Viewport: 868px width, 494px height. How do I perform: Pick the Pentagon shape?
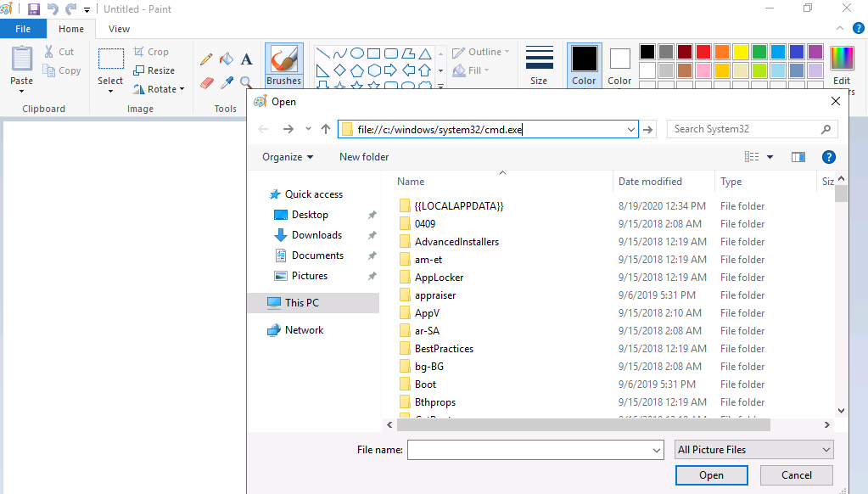click(x=357, y=70)
